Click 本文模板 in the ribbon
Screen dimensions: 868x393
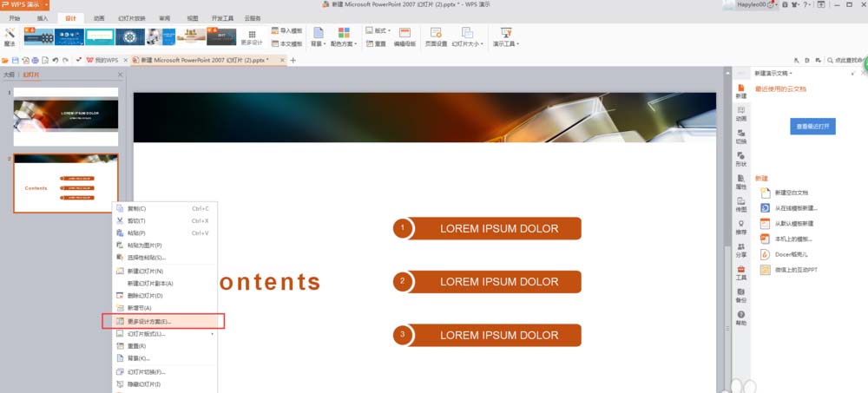tap(286, 43)
